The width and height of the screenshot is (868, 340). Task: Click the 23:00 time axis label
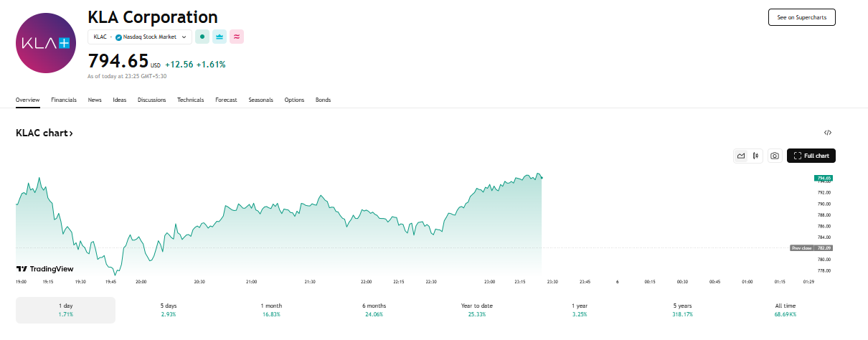(x=490, y=282)
